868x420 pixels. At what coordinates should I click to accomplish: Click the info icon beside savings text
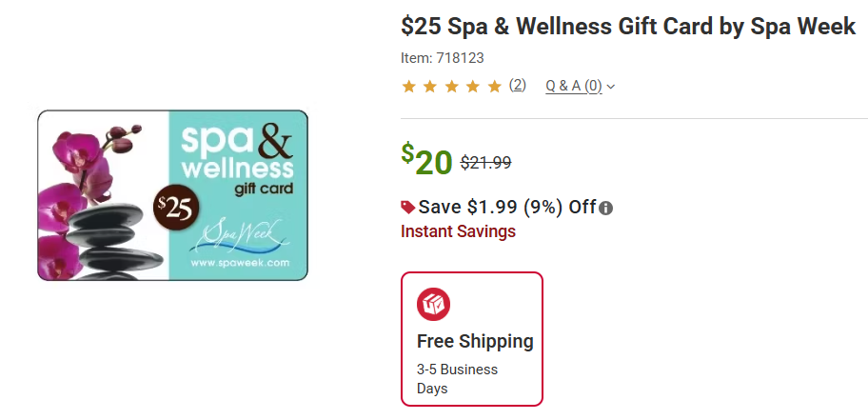[x=606, y=209]
